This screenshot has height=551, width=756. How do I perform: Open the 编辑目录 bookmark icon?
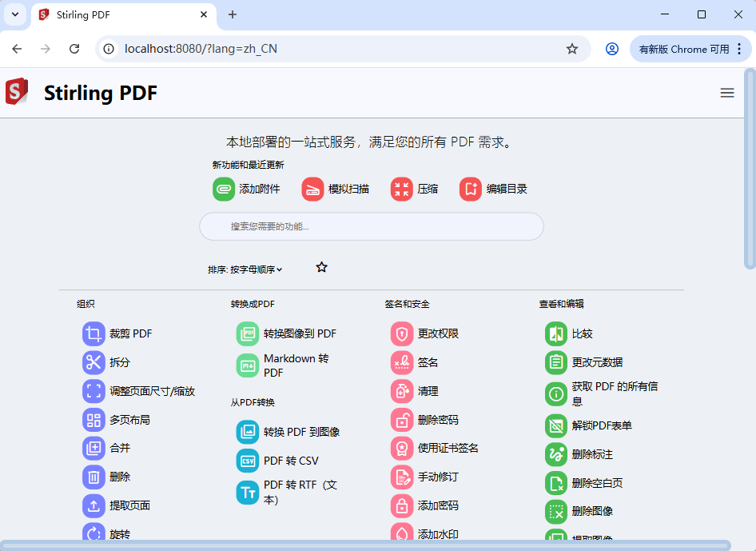[471, 190]
